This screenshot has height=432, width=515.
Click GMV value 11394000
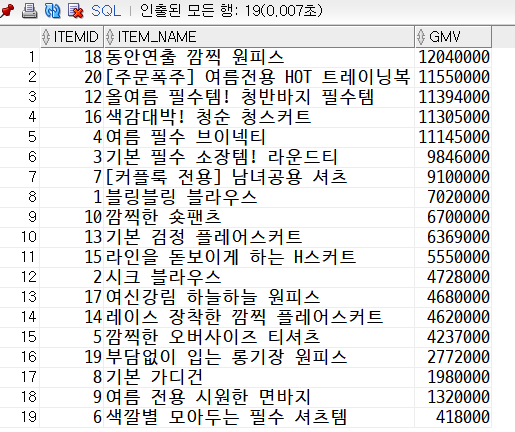point(453,97)
